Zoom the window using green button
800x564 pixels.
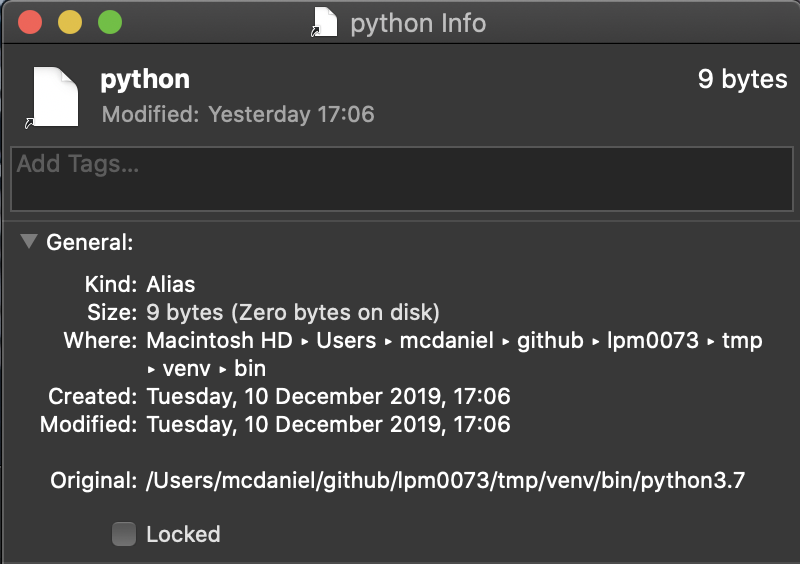point(110,22)
